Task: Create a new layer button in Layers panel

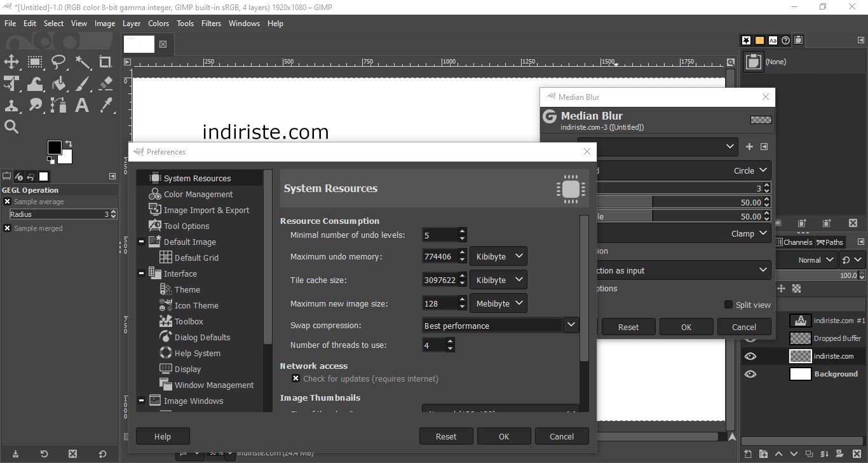Action: (x=748, y=454)
